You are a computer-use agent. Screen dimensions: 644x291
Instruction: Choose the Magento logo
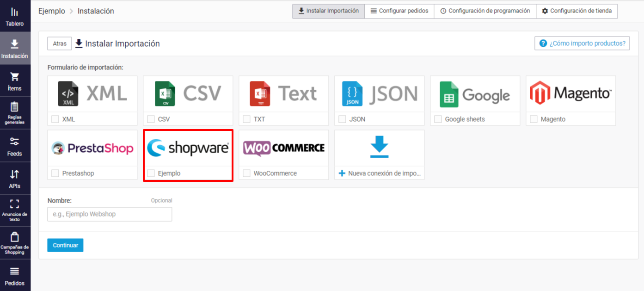(570, 93)
